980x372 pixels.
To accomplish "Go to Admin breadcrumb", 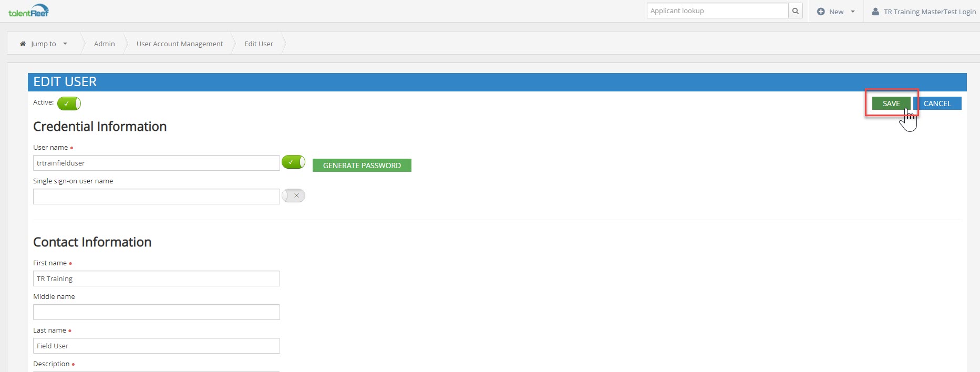I will 104,44.
